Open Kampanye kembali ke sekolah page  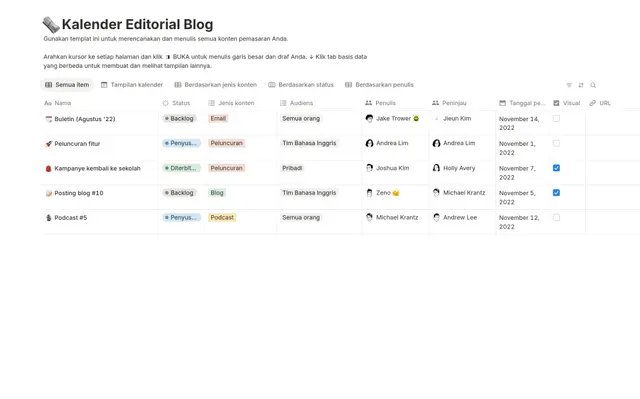click(97, 168)
